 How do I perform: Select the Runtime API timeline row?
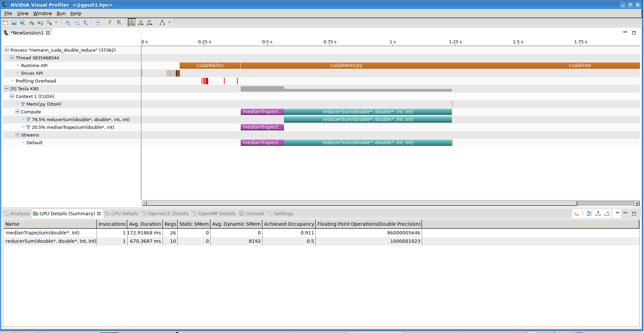[x=34, y=65]
